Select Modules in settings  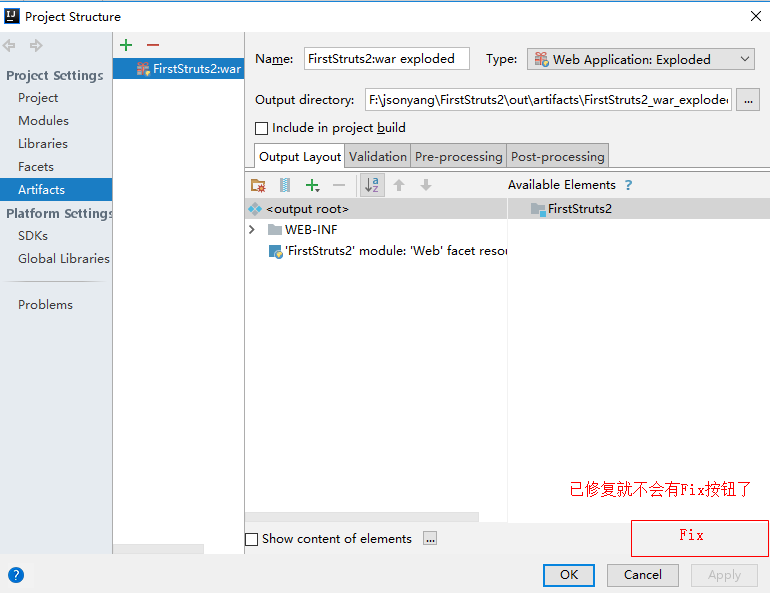[x=43, y=121]
